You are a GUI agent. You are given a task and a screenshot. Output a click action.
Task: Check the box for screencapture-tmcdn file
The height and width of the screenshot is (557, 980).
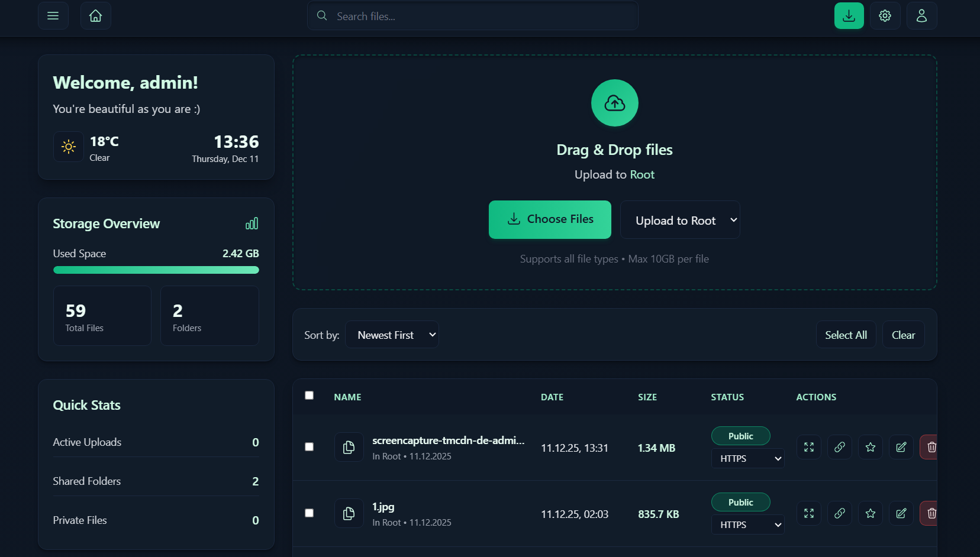309,447
